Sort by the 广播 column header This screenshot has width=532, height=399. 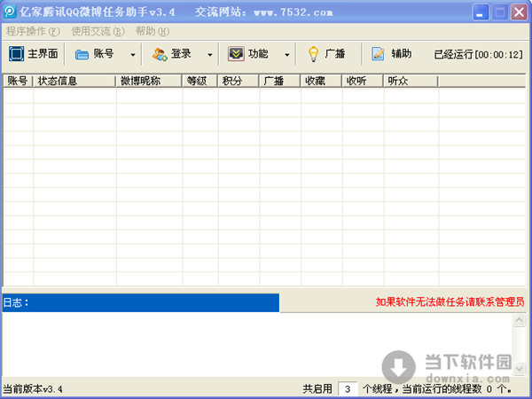click(x=280, y=81)
